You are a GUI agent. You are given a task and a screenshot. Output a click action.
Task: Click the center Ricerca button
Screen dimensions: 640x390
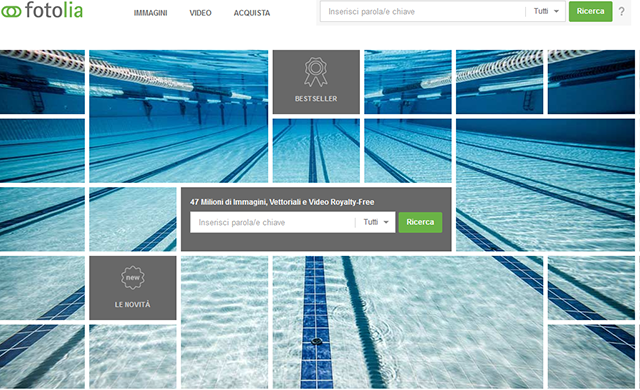(420, 222)
